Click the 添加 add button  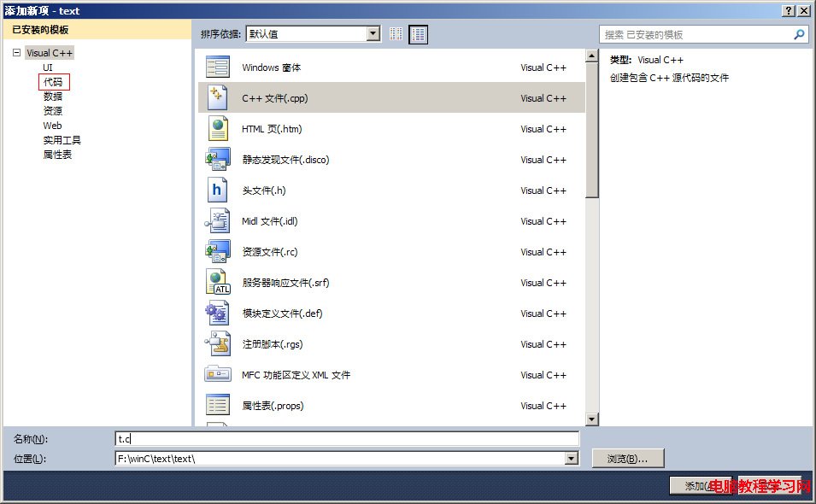coord(701,486)
